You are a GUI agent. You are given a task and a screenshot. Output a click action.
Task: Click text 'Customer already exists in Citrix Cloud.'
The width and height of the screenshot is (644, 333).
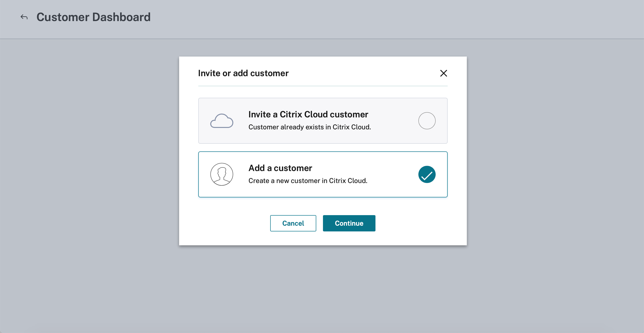pyautogui.click(x=310, y=127)
